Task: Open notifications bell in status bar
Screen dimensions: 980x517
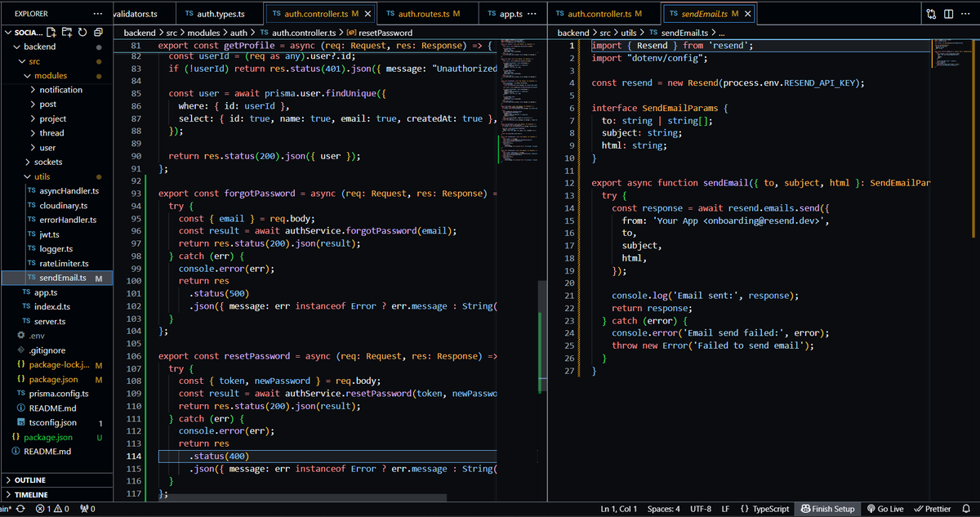Action: [965, 509]
